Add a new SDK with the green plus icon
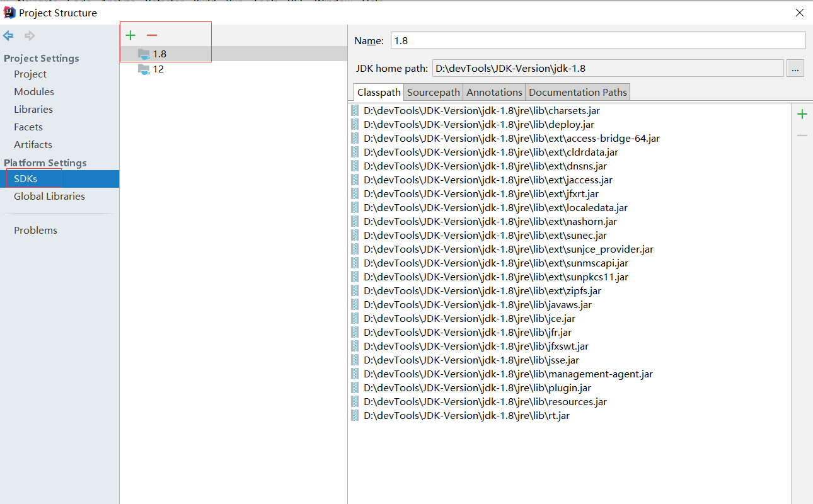Screen dimensions: 813x504 point(130,35)
